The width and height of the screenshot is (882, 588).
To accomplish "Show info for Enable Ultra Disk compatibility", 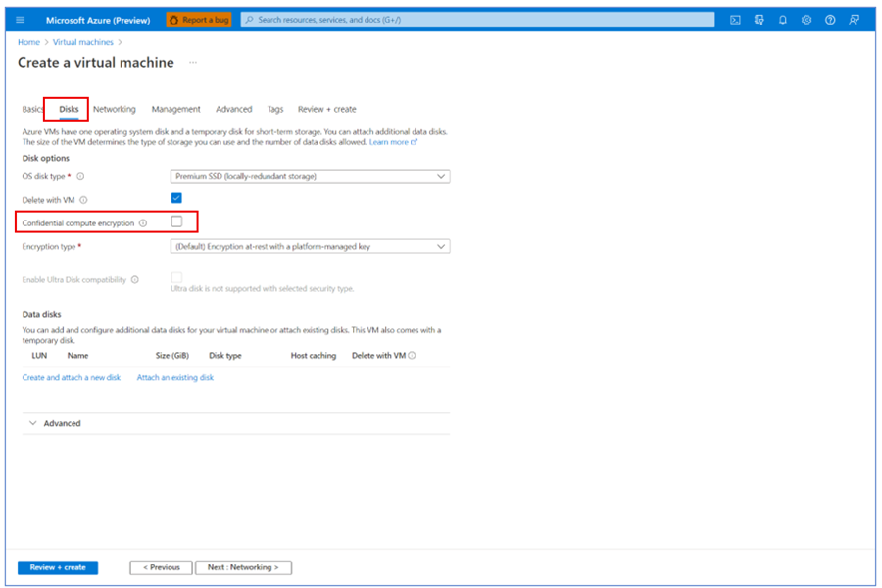I will 135,279.
